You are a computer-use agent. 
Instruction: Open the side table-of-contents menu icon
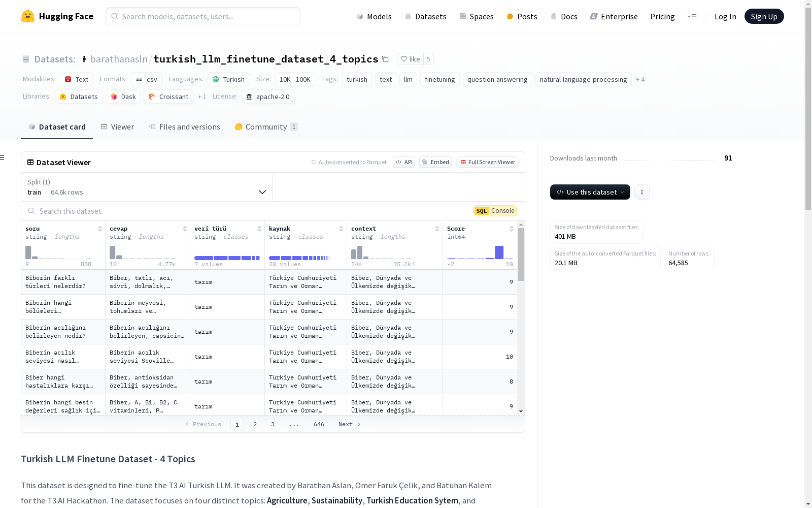click(x=2, y=157)
